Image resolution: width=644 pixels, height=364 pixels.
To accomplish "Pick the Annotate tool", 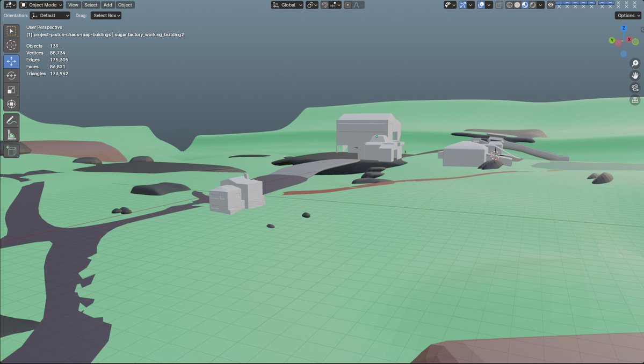I will (x=11, y=119).
